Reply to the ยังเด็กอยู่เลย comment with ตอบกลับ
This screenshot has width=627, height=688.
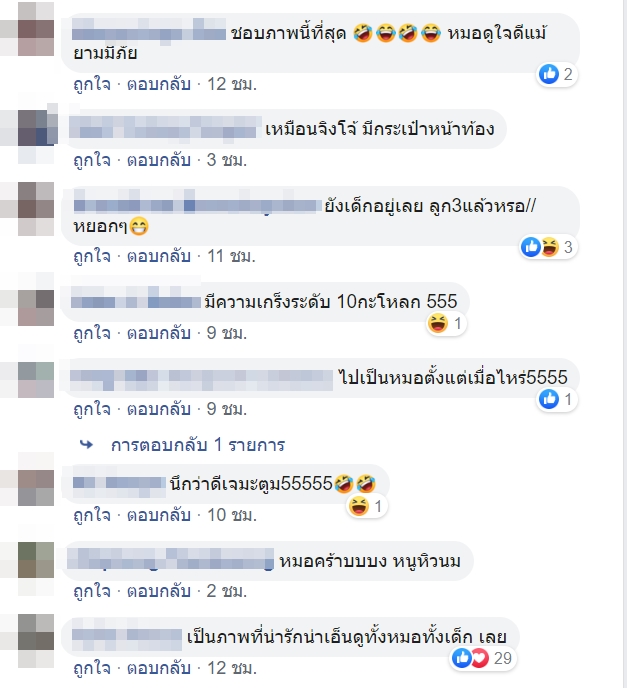click(159, 256)
